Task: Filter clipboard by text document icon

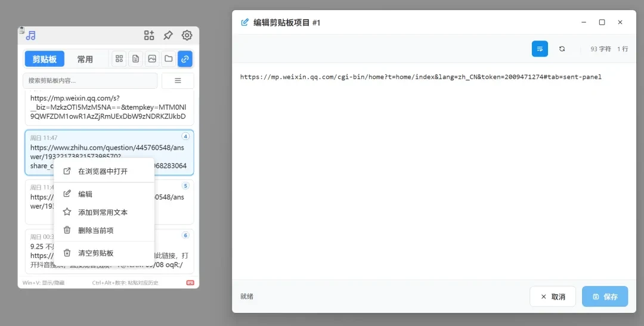Action: click(135, 59)
